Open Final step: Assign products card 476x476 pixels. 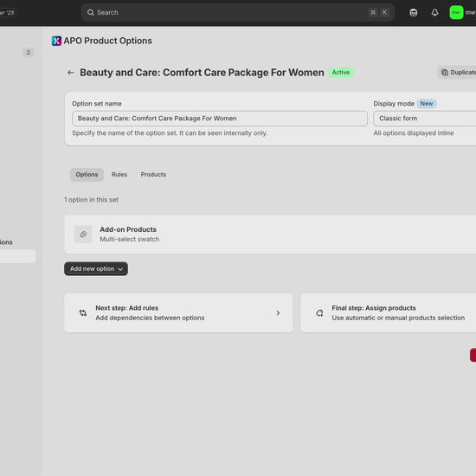[389, 313]
